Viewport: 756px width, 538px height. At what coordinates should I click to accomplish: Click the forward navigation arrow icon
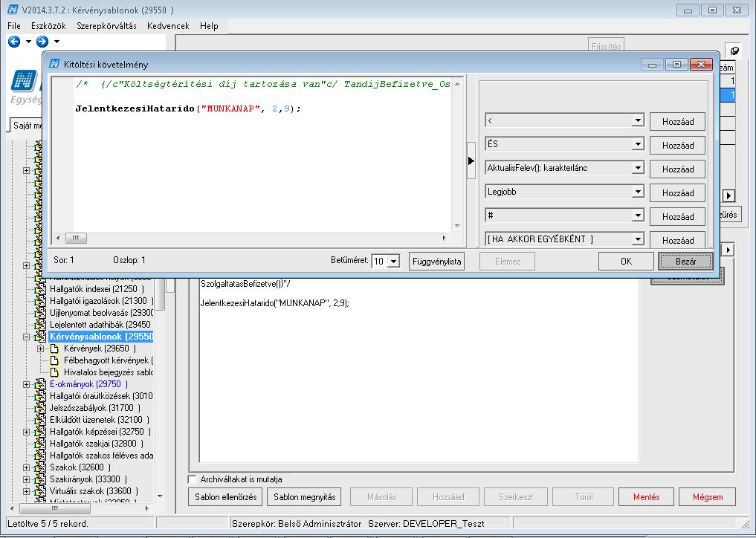42,42
